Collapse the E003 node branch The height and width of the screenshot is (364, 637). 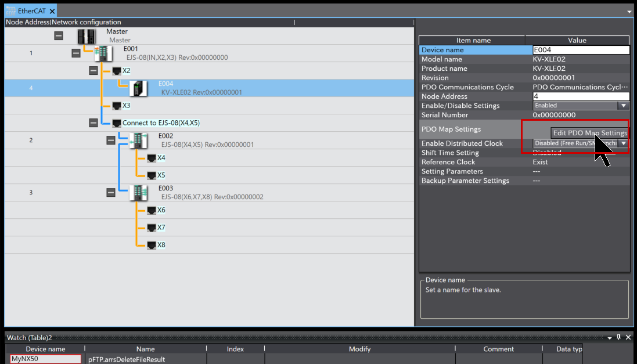coord(111,193)
